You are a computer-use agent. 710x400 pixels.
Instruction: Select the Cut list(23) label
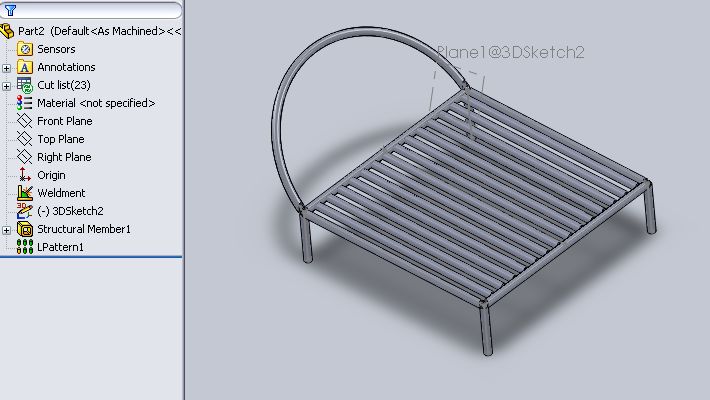64,85
